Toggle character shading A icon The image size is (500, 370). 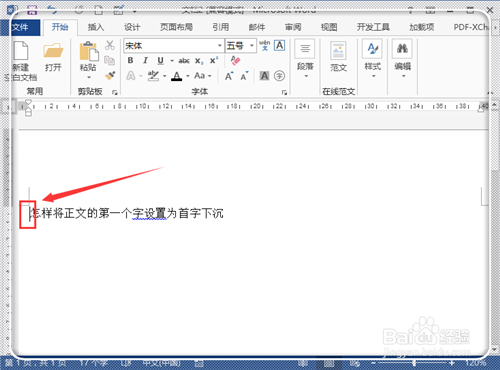pyautogui.click(x=264, y=76)
